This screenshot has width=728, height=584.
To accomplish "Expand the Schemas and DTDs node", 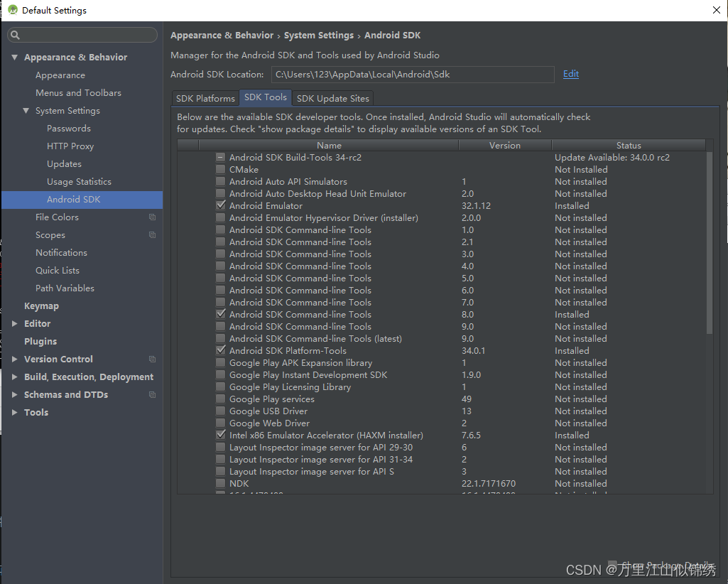I will tap(14, 394).
